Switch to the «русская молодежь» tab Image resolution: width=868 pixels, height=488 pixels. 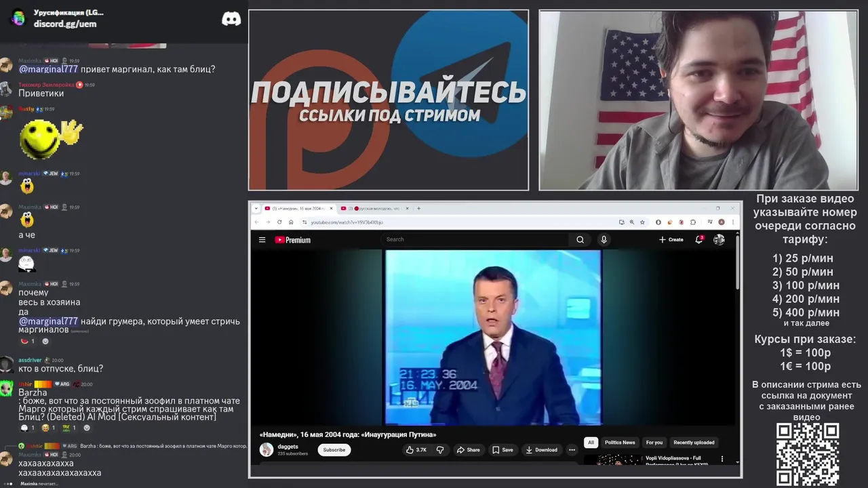(375, 209)
